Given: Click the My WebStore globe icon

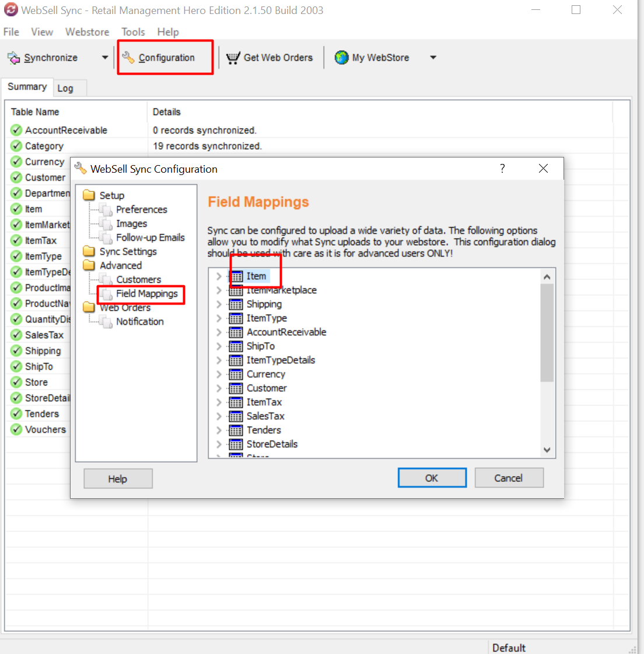Looking at the screenshot, I should pyautogui.click(x=341, y=58).
